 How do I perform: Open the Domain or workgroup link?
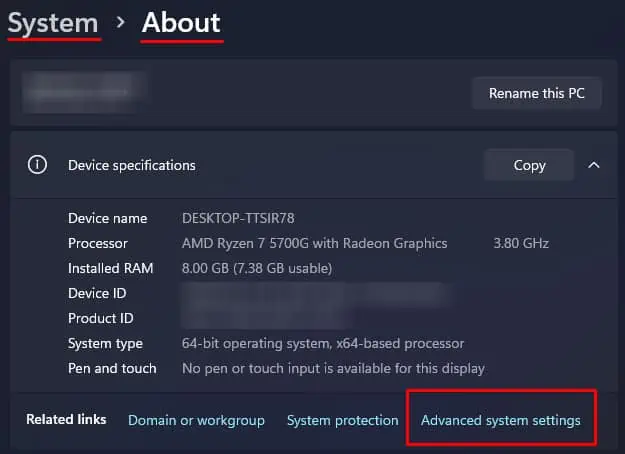[x=196, y=421]
